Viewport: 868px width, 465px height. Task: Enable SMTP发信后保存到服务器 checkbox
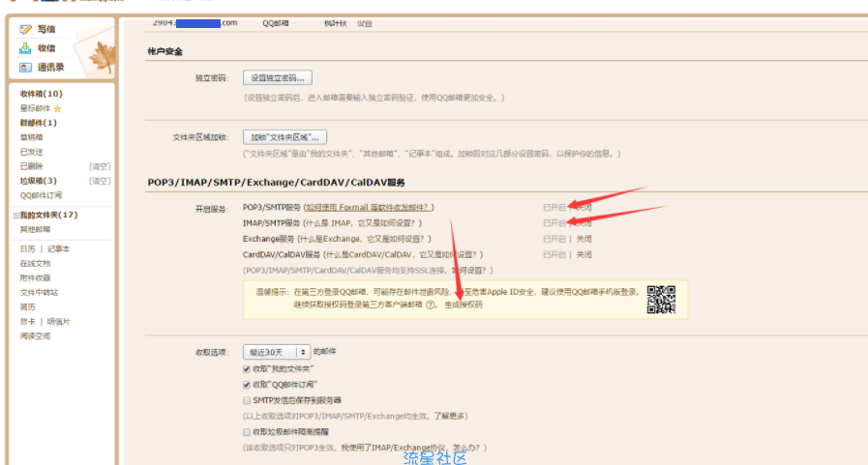[247, 400]
